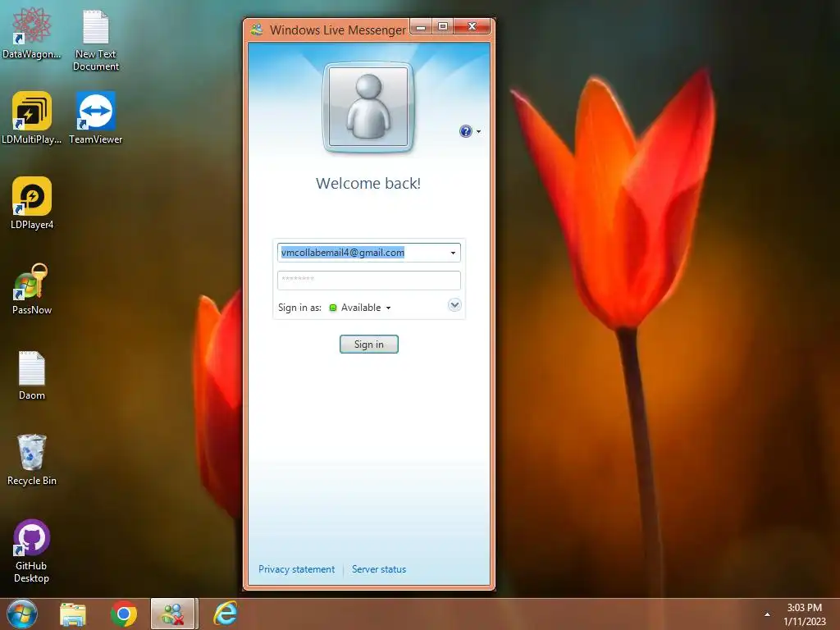Minimize the Windows Live Messenger window
This screenshot has height=630, width=840.
(422, 26)
